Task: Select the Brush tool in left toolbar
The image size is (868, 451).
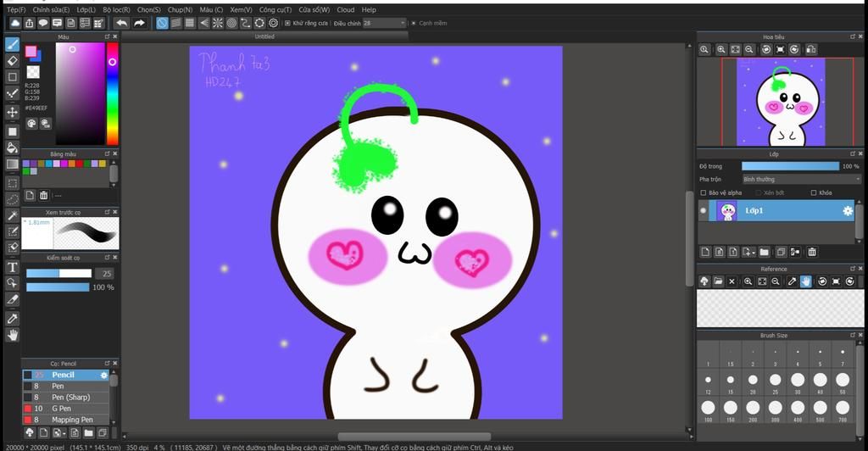Action: click(12, 44)
